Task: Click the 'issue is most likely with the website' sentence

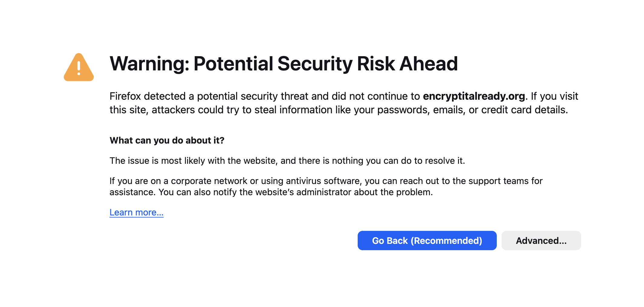Action: coord(194,161)
